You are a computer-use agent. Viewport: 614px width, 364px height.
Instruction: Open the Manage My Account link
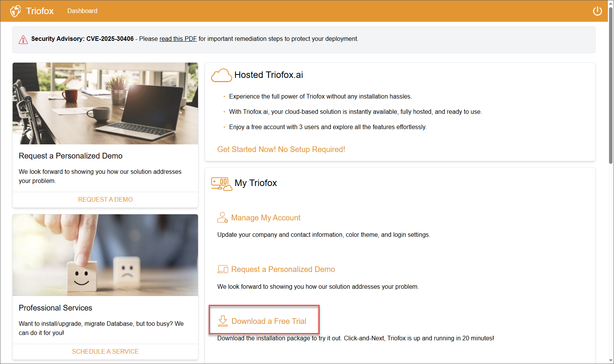[266, 218]
